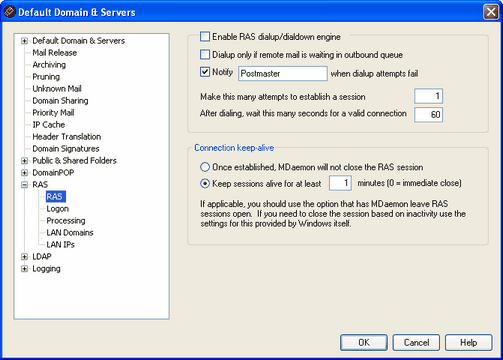Screen dimensions: 503x360
Task: Click the keep-alive minutes field
Action: [x=340, y=183]
